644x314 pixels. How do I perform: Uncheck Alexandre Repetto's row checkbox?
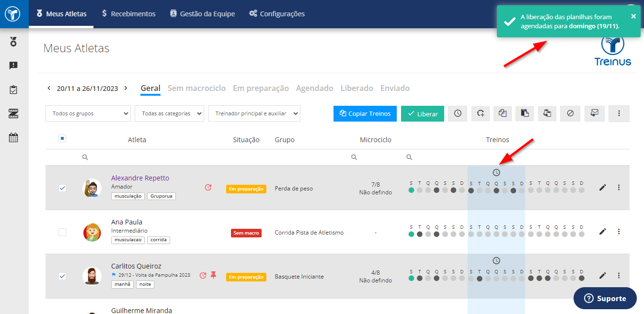[62, 188]
